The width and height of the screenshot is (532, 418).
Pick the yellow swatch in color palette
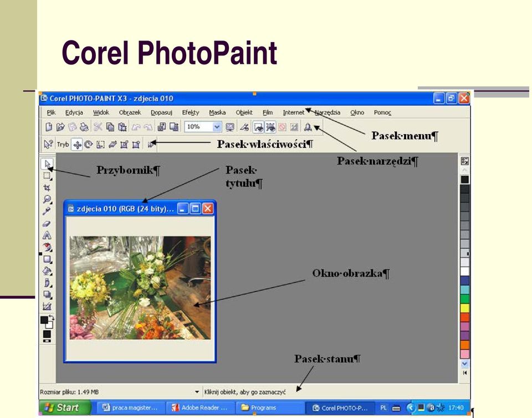[x=464, y=308]
